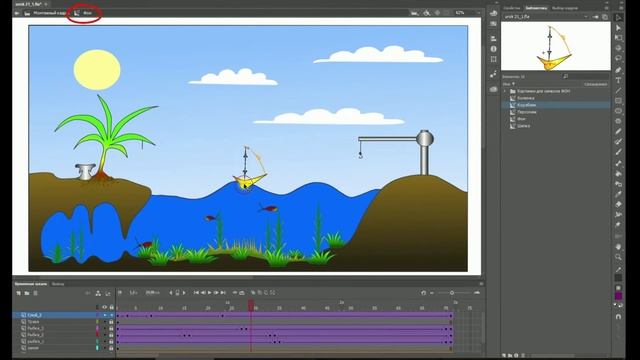The height and width of the screenshot is (360, 640).
Task: Switch to the Библиотека tab
Action: (x=536, y=8)
